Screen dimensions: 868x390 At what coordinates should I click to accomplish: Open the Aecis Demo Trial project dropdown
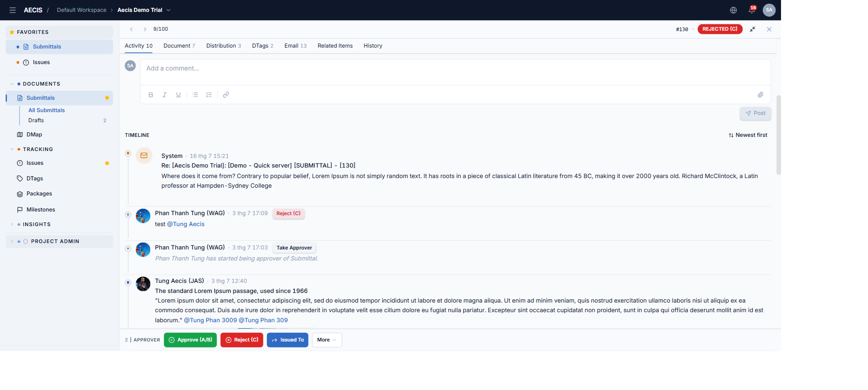click(x=144, y=10)
